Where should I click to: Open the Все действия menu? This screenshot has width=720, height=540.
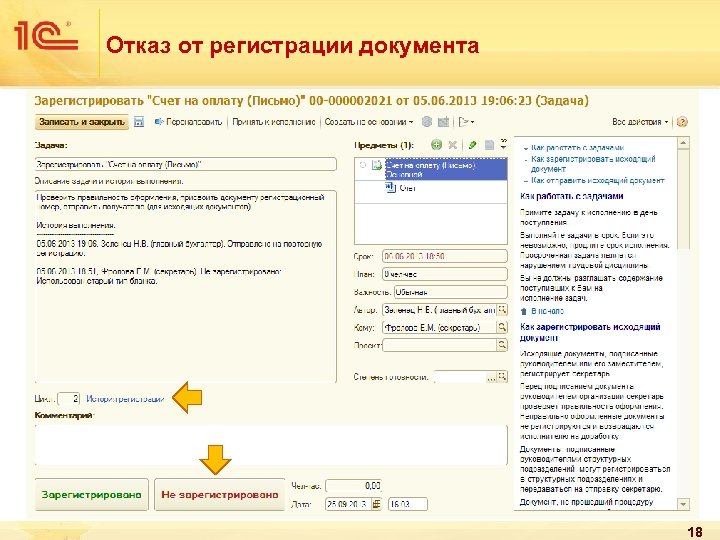[x=640, y=122]
